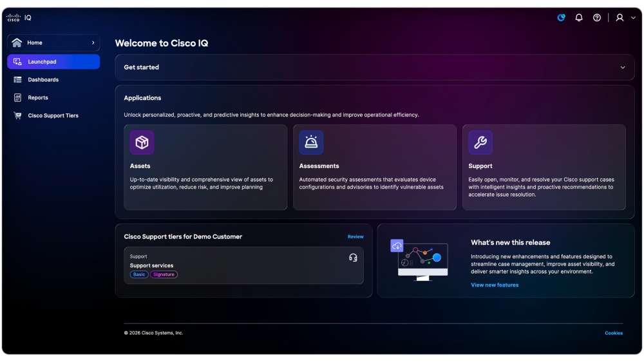644x362 pixels.
Task: Open the notifications bell
Action: 579,17
